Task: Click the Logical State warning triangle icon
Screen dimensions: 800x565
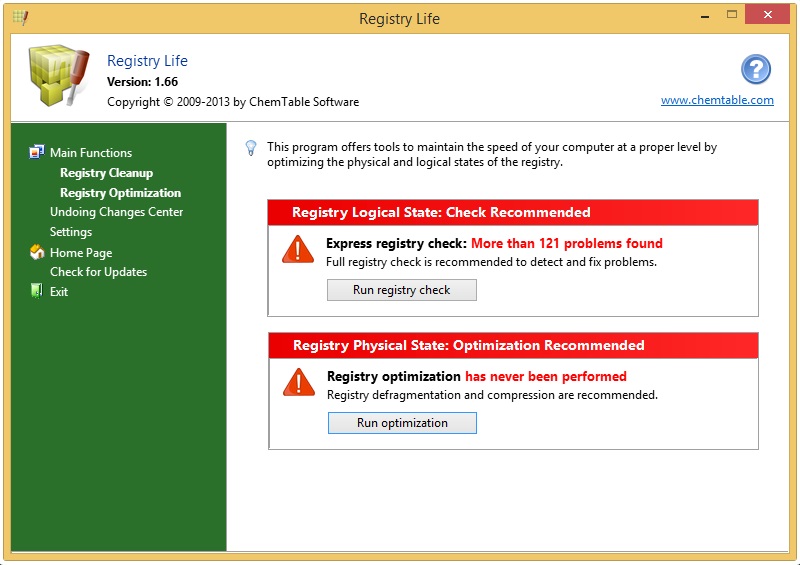Action: tap(298, 249)
